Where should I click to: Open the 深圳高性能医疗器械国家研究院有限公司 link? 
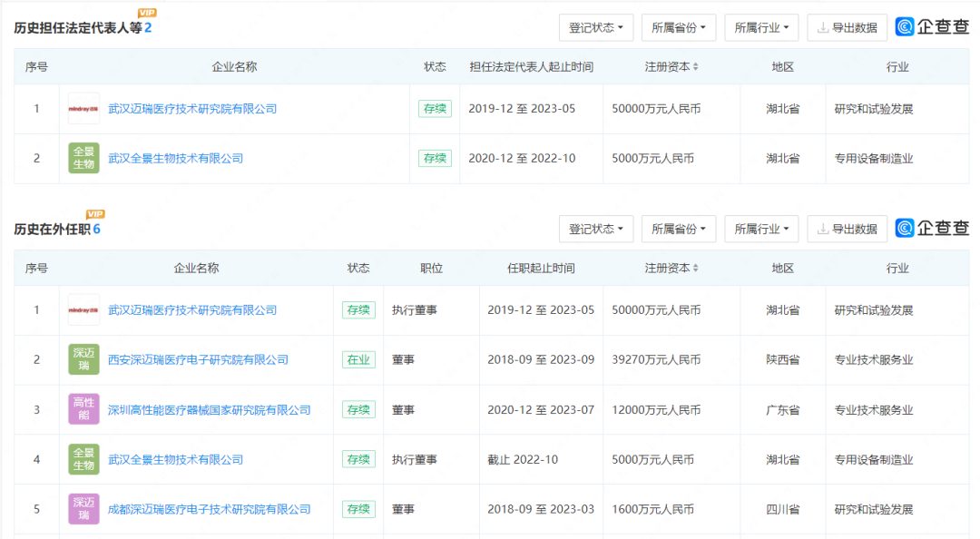[x=209, y=409]
